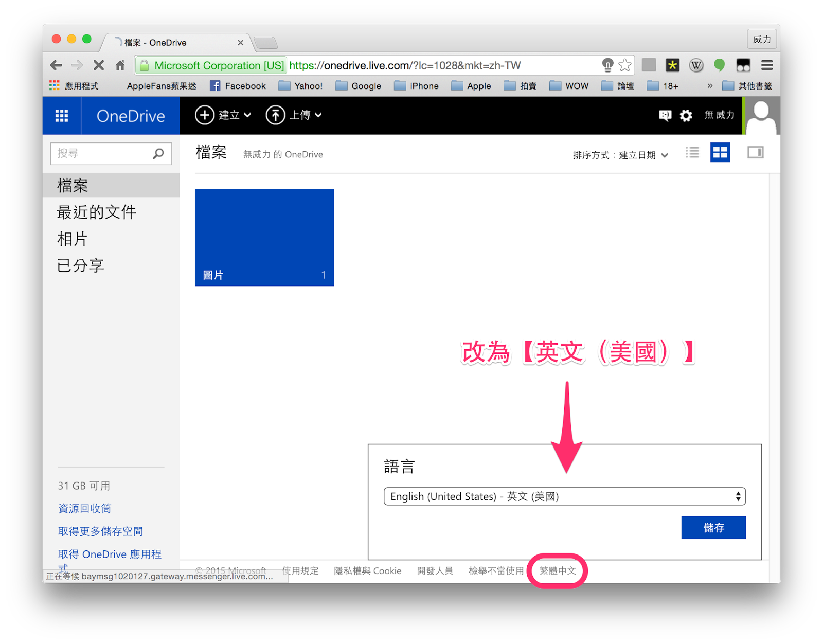
Task: Toggle the details pane icon
Action: (755, 152)
